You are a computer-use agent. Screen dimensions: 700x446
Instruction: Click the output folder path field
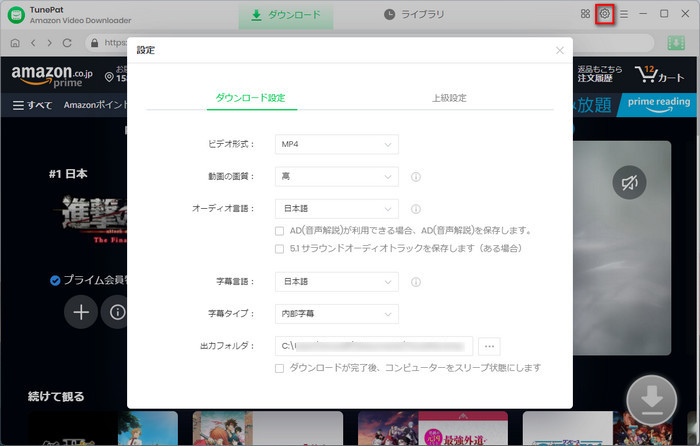click(374, 346)
